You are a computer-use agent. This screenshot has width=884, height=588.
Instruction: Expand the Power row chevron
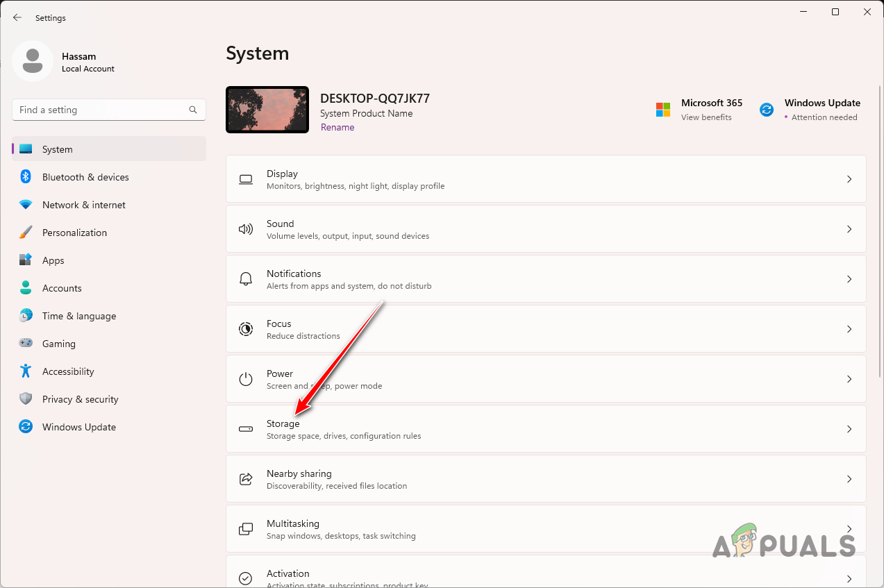[849, 379]
